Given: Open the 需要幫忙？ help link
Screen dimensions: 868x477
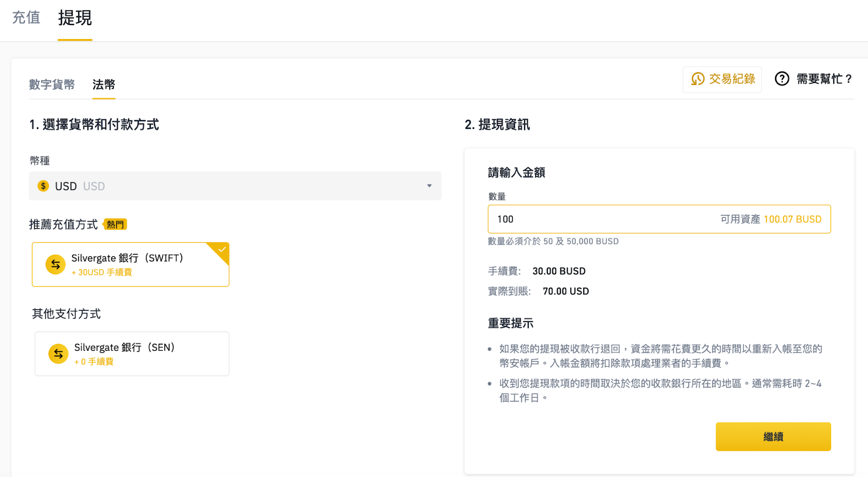Looking at the screenshot, I should tap(824, 79).
